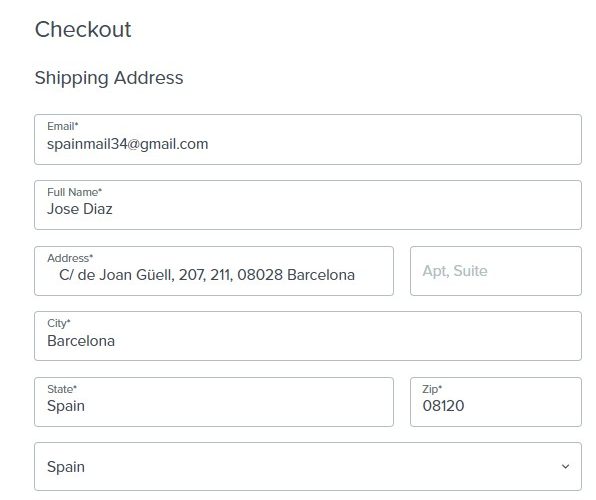The image size is (596, 500).
Task: Click the country dropdown chevron arrow
Action: [x=565, y=466]
